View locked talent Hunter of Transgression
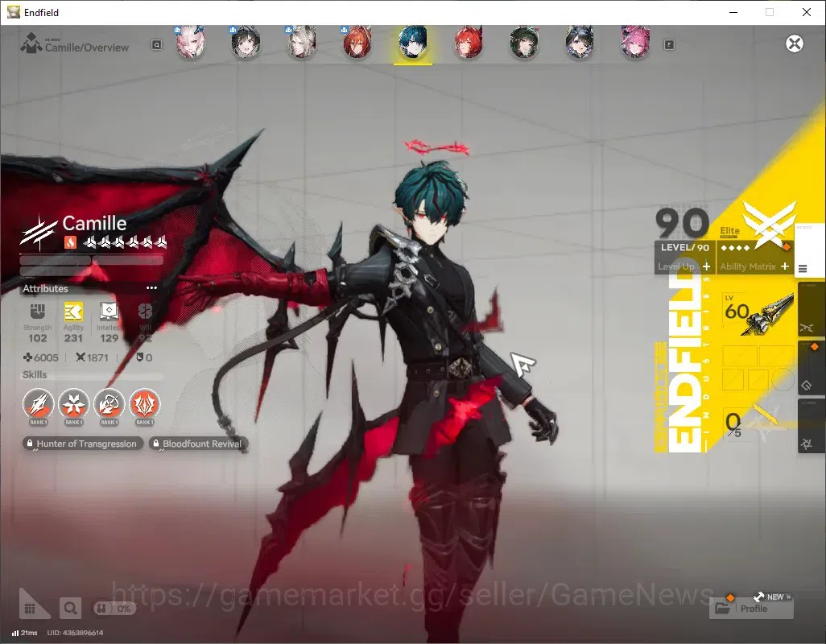 [x=82, y=444]
